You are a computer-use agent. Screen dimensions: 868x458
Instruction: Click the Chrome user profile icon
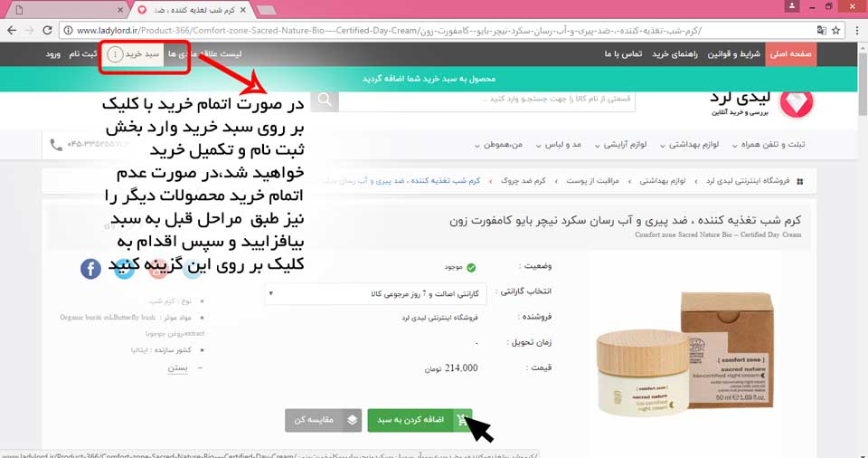792,6
